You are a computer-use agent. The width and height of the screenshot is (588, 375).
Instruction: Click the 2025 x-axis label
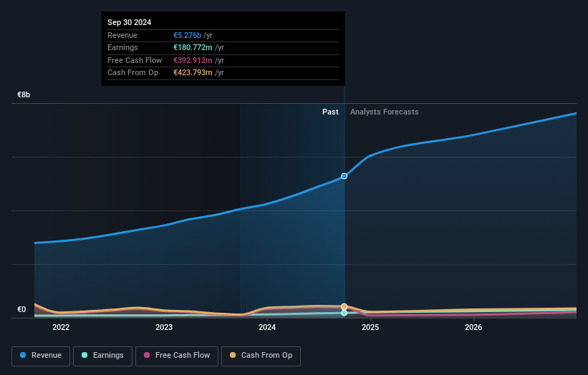(370, 327)
